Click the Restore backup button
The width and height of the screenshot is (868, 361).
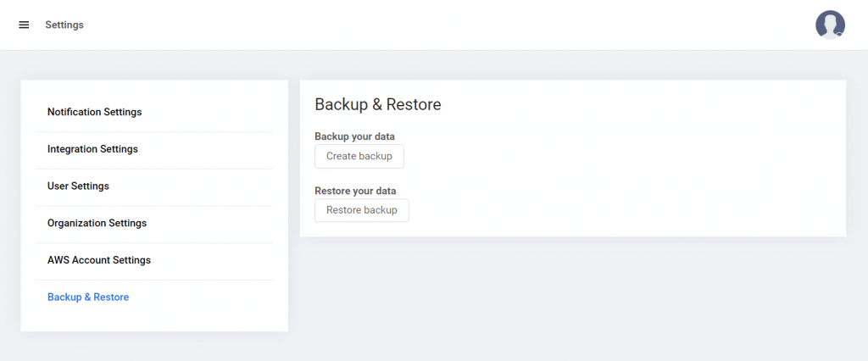click(x=361, y=210)
